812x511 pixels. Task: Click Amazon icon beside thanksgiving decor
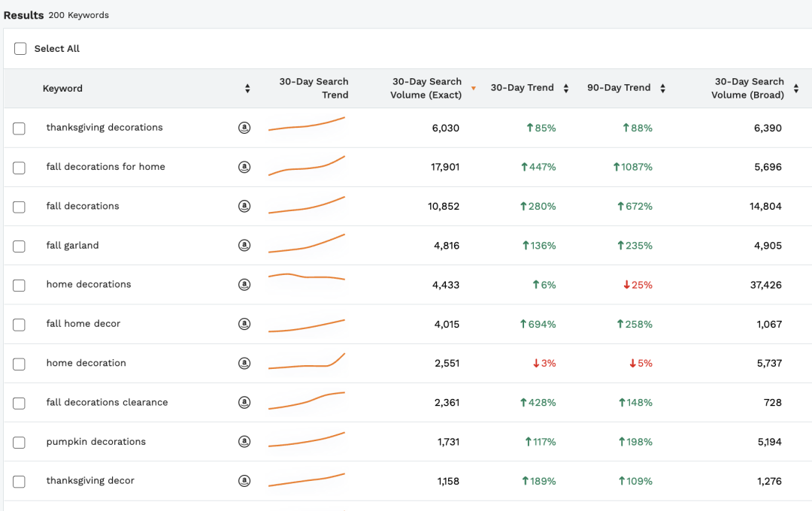pyautogui.click(x=244, y=481)
